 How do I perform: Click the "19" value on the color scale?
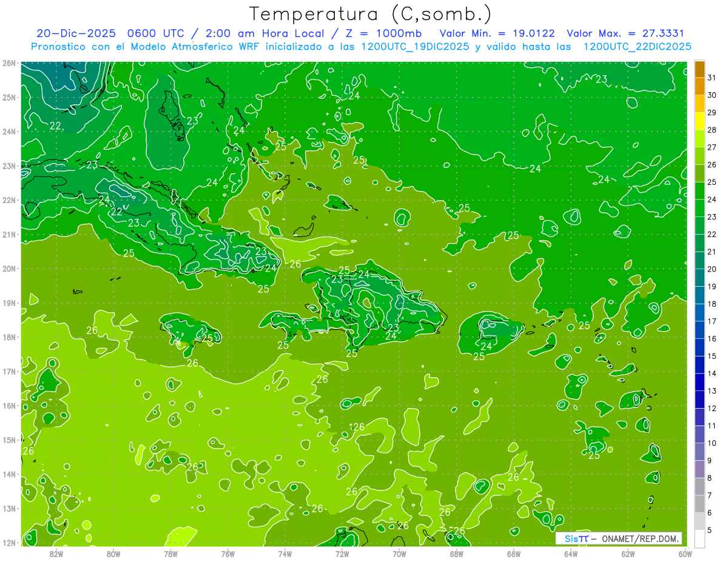(x=712, y=286)
